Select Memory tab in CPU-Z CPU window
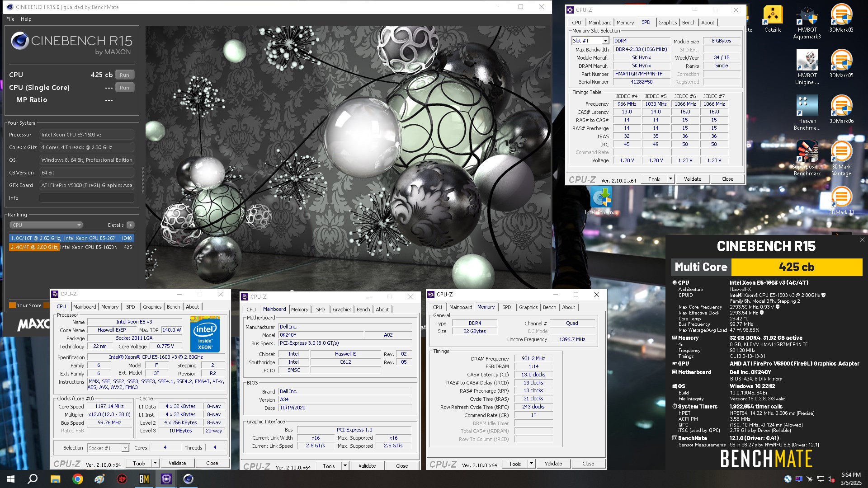 110,307
